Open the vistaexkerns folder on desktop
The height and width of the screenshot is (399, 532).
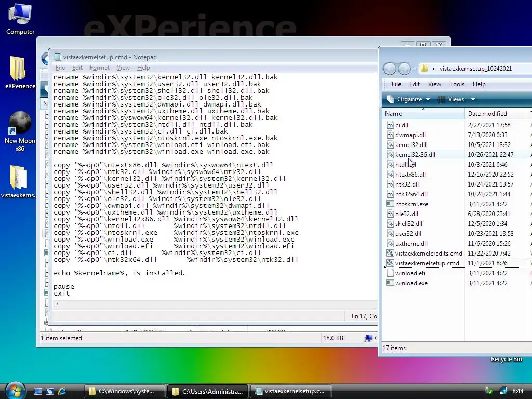point(18,181)
